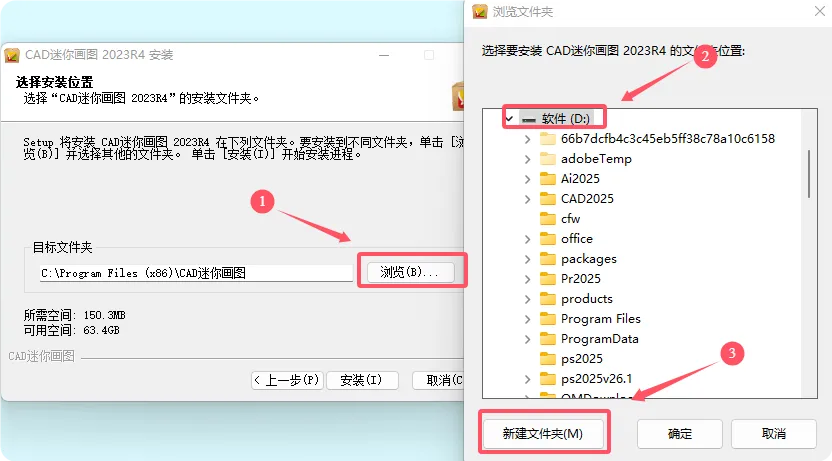Image resolution: width=832 pixels, height=461 pixels.
Task: Expand the Ai2025 folder
Action: tap(527, 179)
